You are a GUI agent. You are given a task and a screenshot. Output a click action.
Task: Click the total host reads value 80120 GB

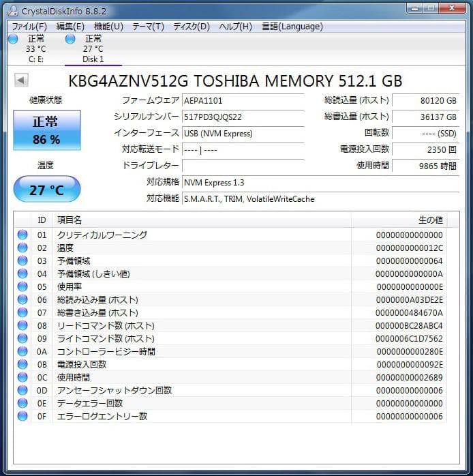(425, 100)
